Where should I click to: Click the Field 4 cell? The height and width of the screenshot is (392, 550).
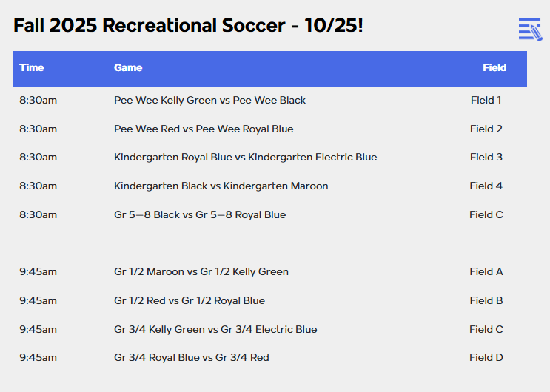(486, 186)
